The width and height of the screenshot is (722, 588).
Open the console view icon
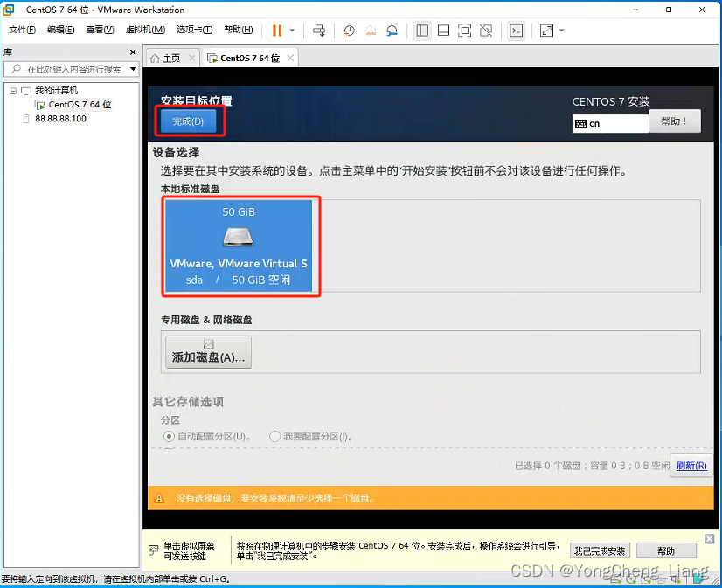pos(517,31)
